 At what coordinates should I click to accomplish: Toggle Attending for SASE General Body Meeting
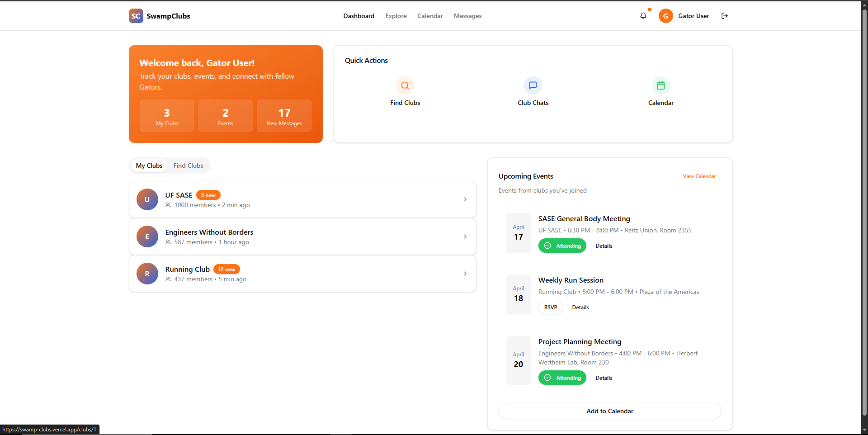pyautogui.click(x=562, y=246)
